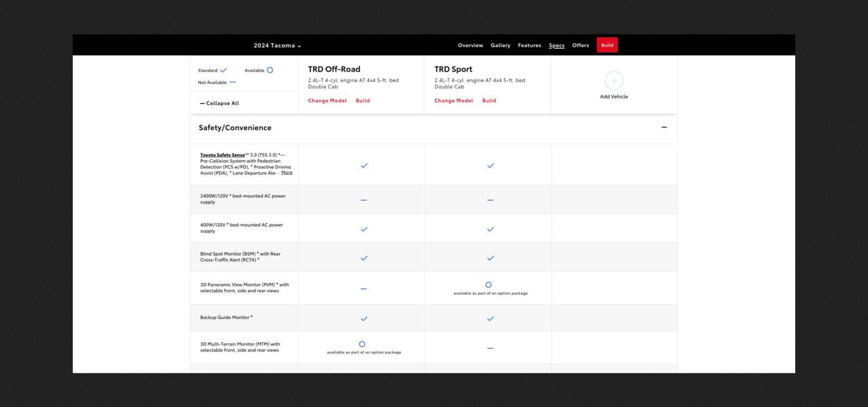Screen dimensions: 868x407
Task: Click Build link under TRD Sport
Action: pos(489,101)
